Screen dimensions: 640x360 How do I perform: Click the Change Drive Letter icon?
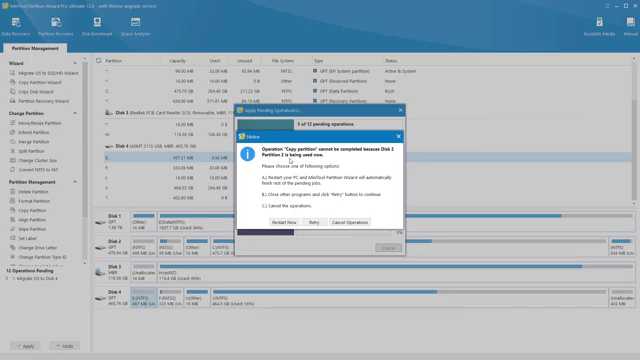pyautogui.click(x=13, y=247)
